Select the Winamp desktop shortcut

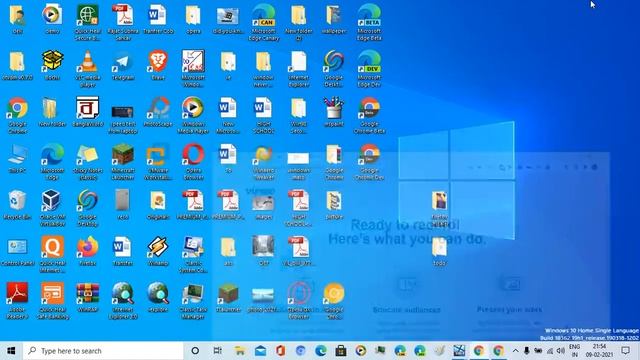[158, 251]
